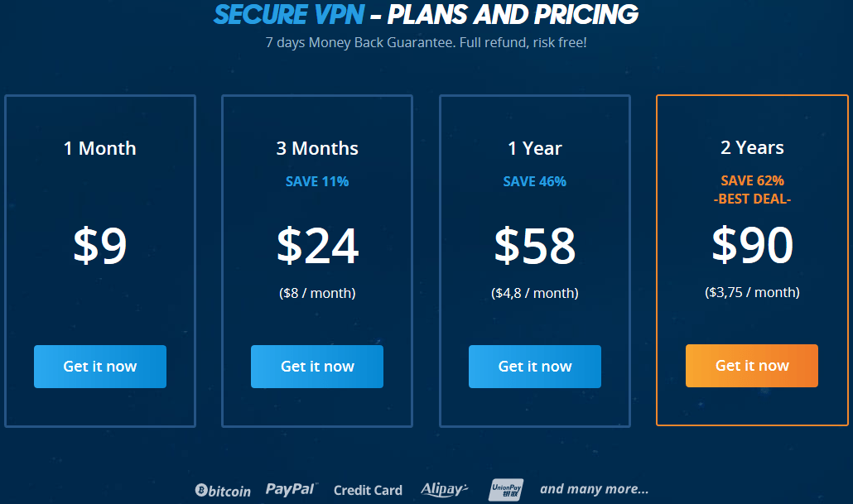Viewport: 853px width, 504px height.
Task: Click the Alipay smiley logo mark
Action: (x=466, y=487)
